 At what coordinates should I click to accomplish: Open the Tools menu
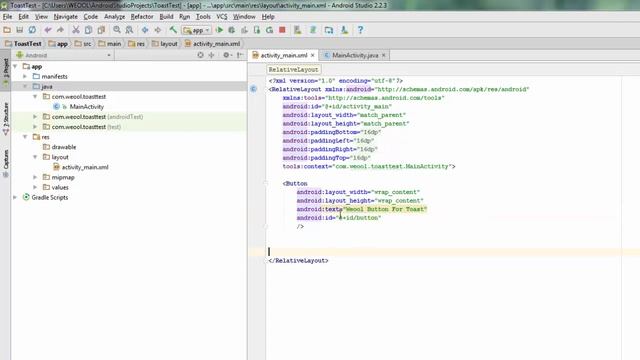203,17
